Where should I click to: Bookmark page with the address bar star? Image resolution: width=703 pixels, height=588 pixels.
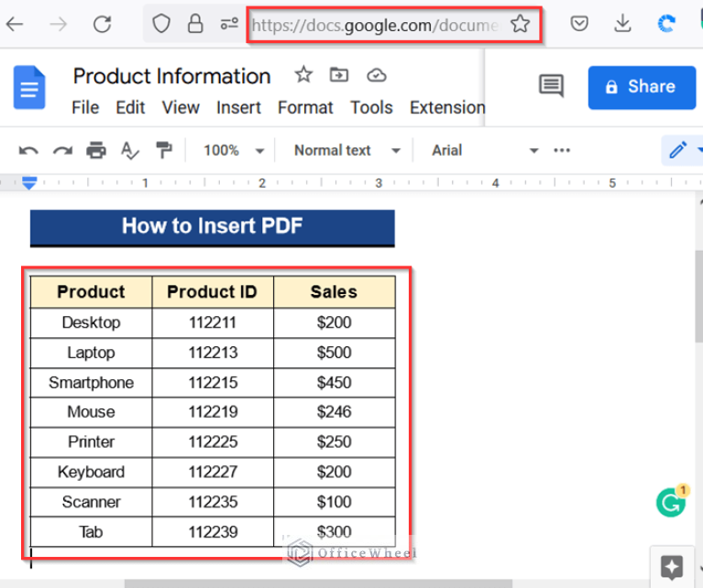pyautogui.click(x=520, y=25)
